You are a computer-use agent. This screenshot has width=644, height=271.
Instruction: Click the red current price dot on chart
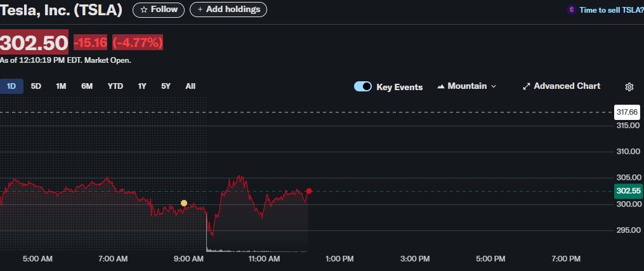pyautogui.click(x=309, y=191)
